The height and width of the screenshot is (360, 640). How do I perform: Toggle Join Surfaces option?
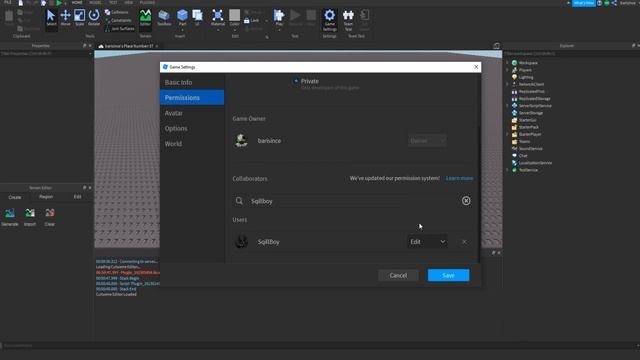click(x=120, y=29)
